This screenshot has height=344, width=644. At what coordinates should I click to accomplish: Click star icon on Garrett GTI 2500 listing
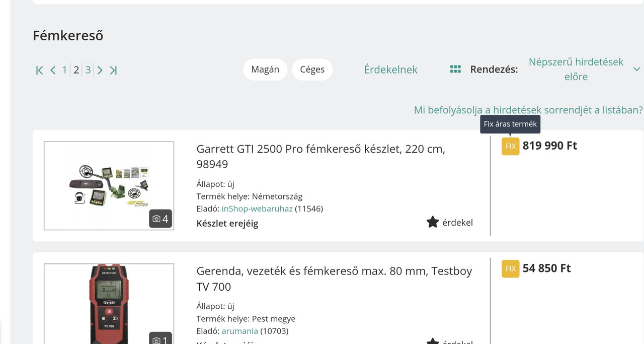(x=433, y=222)
